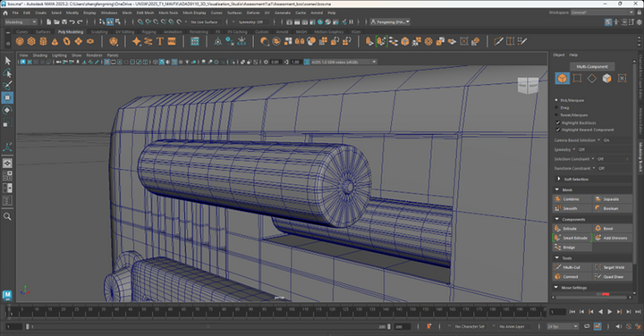Click the view cube in the viewport
The image size is (644, 336).
click(528, 85)
